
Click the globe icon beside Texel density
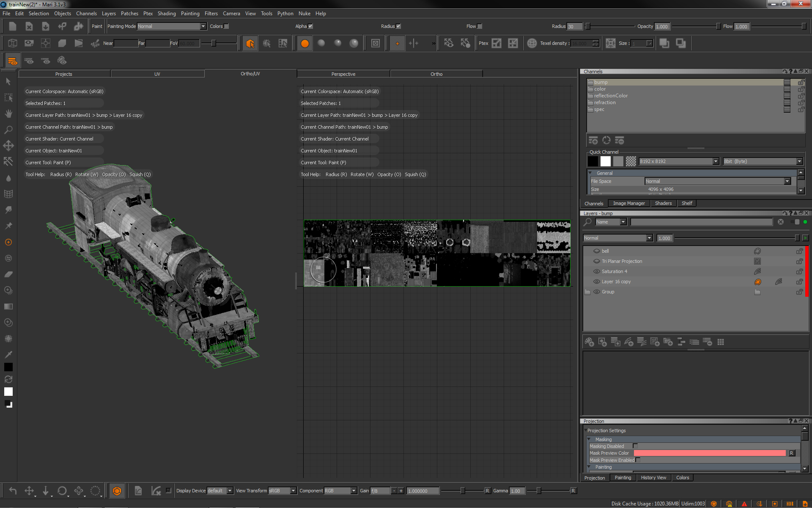(532, 43)
